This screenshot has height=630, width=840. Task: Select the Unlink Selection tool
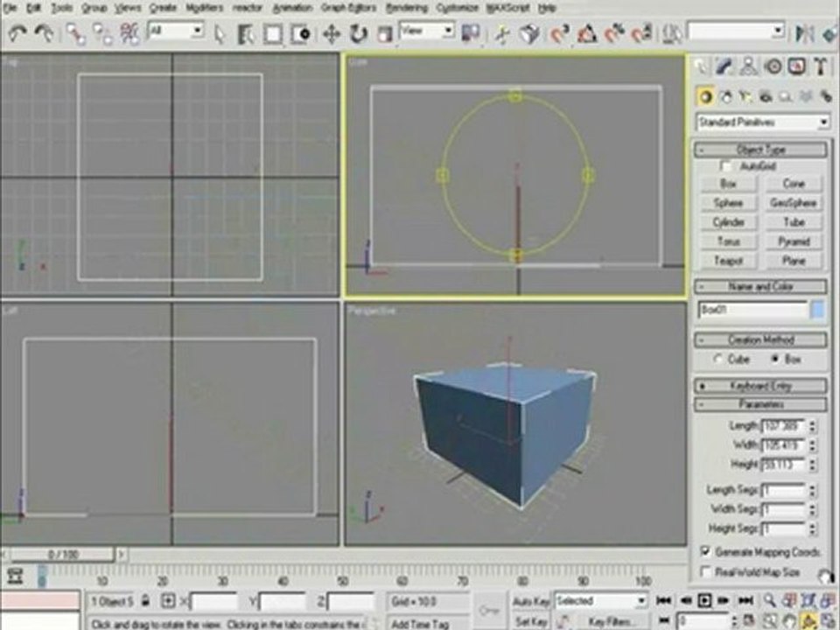tap(101, 34)
